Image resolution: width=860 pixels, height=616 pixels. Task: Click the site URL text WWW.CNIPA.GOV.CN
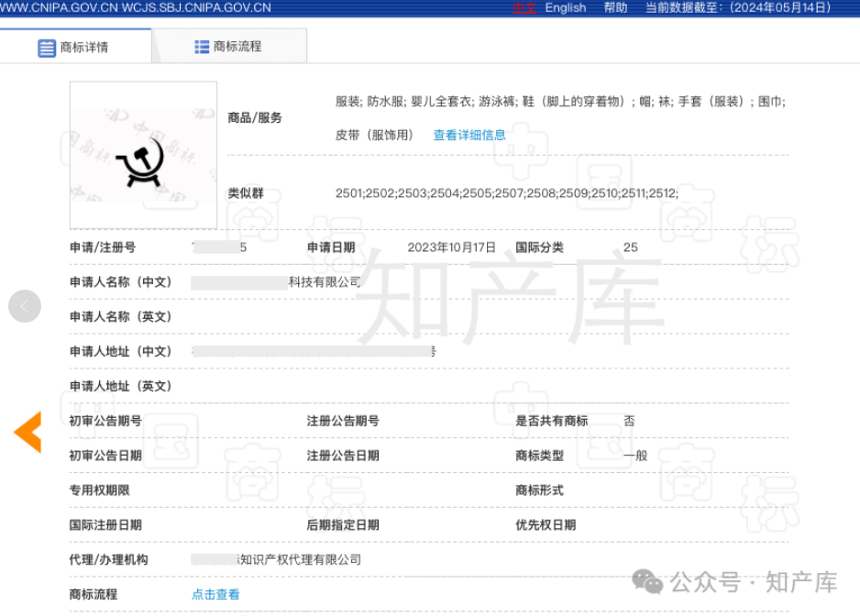(59, 7)
